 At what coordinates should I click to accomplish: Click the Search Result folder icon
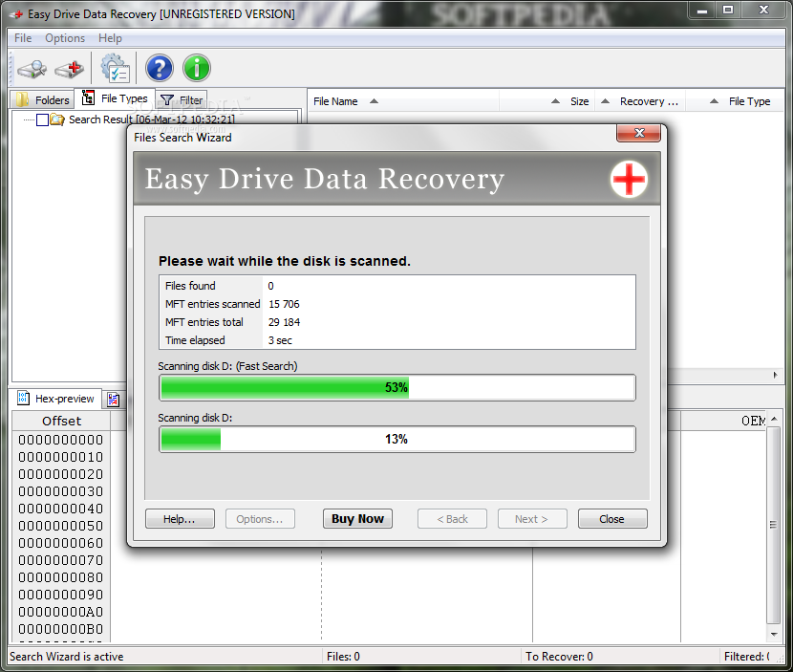pyautogui.click(x=57, y=119)
